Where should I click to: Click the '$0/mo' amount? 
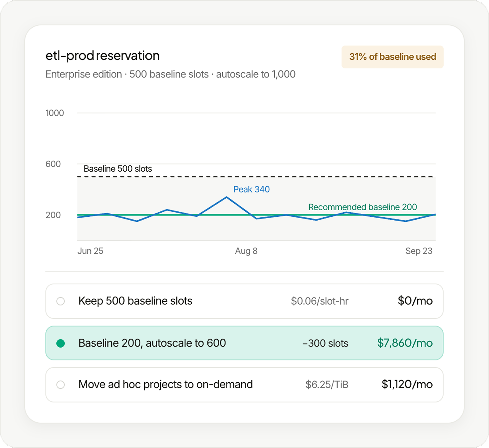pyautogui.click(x=415, y=301)
